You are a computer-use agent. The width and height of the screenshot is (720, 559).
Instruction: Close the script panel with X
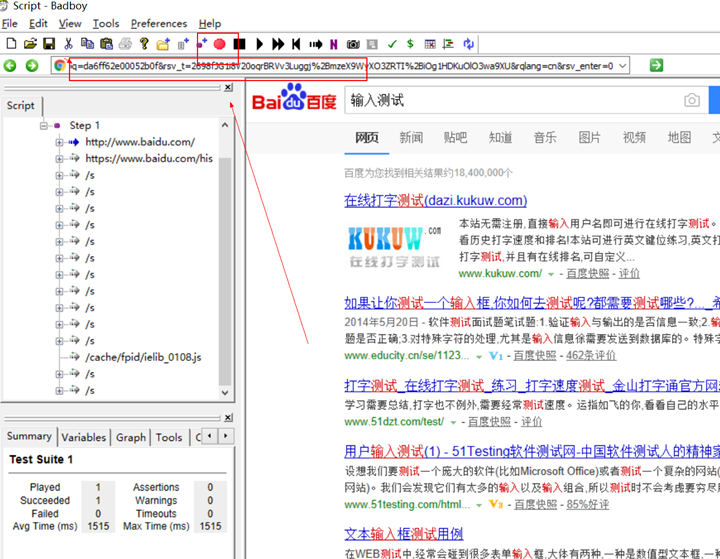(x=228, y=87)
